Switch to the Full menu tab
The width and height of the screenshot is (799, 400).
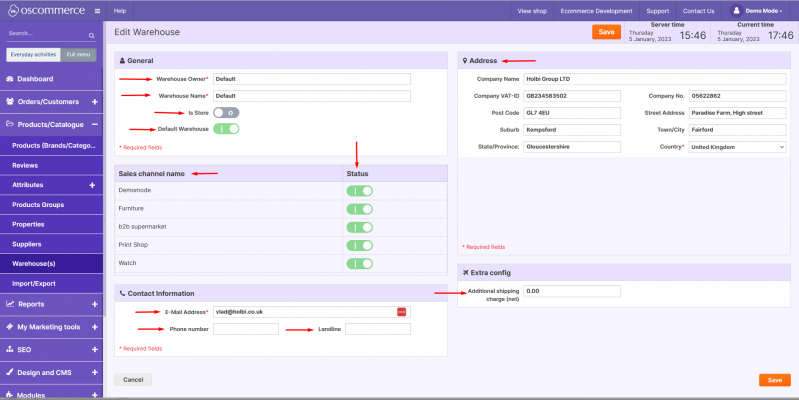pyautogui.click(x=78, y=55)
